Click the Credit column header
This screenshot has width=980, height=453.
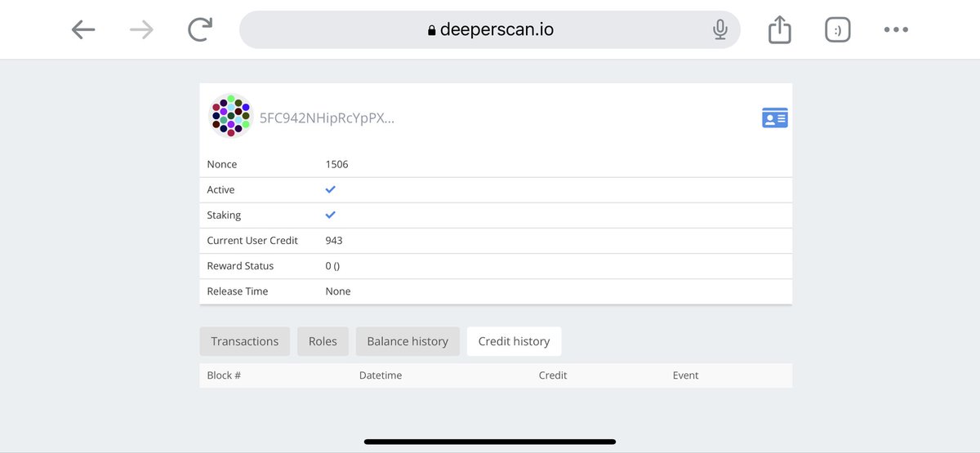point(553,375)
